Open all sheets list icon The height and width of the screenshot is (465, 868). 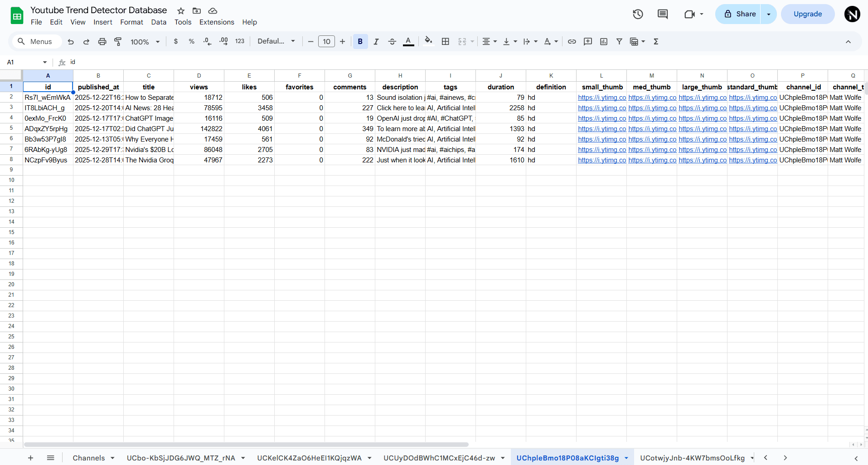51,458
